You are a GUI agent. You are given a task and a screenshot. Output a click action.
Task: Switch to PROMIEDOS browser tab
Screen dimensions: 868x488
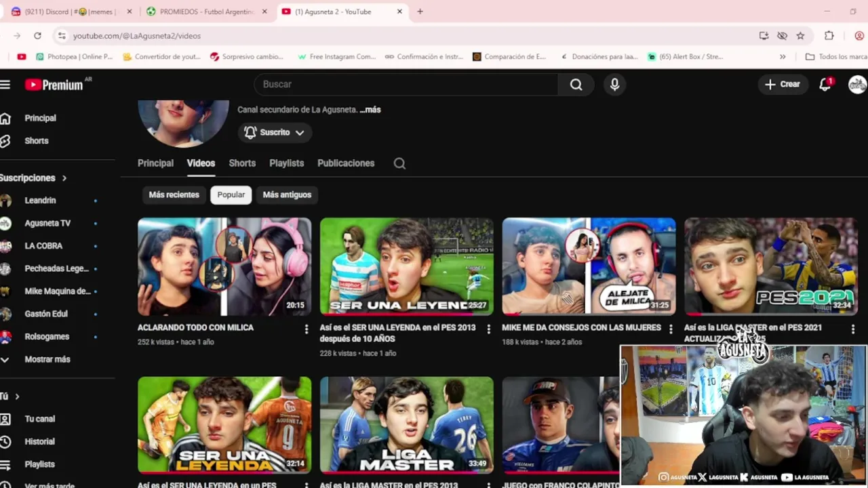click(x=206, y=12)
